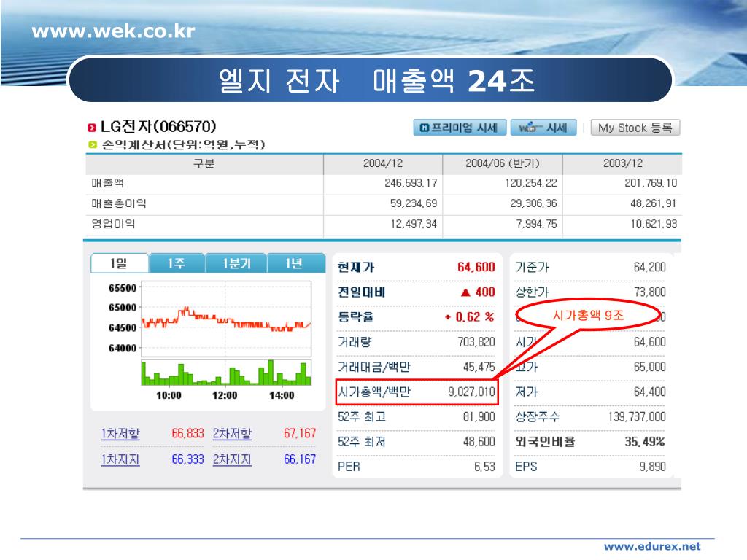
Task: Click value 59,234.69
Action: point(414,203)
